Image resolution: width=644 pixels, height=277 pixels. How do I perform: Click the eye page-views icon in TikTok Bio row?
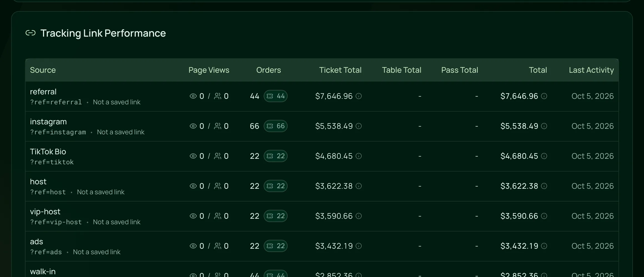(x=193, y=156)
